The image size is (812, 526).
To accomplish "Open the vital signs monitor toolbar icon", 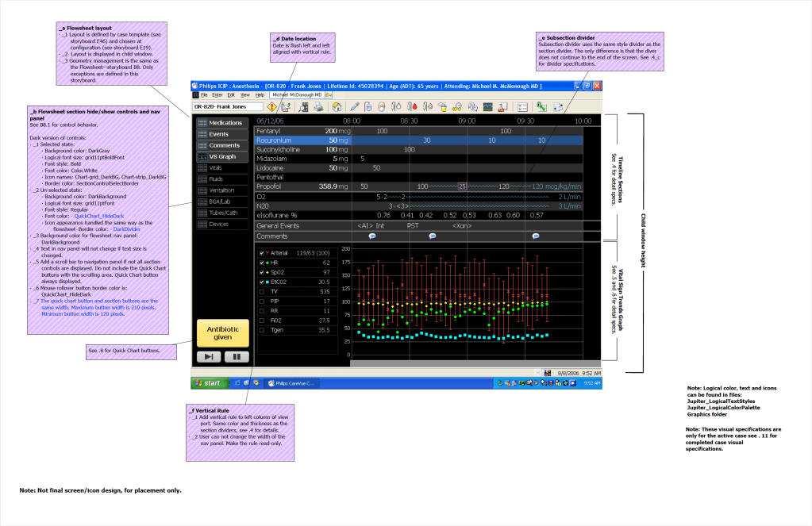I will (487, 106).
